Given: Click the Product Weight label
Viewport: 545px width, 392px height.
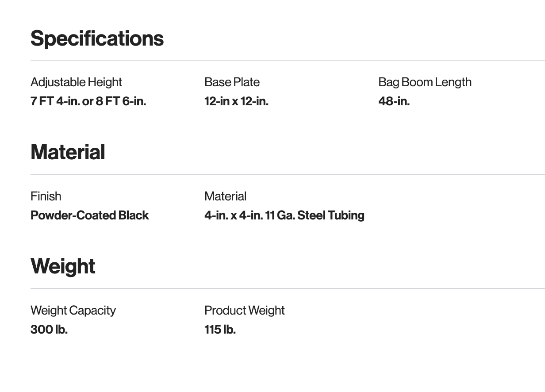Looking at the screenshot, I should 244,311.
